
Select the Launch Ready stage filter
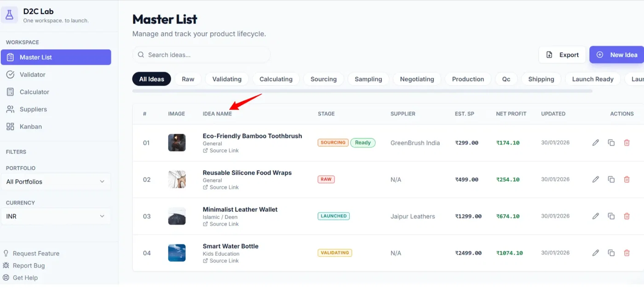pyautogui.click(x=592, y=79)
